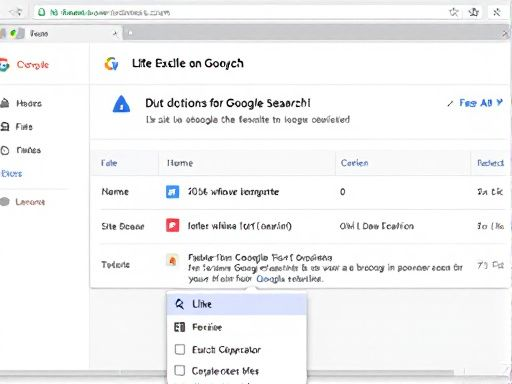Click 'Name' row label
The width and height of the screenshot is (512, 384).
coord(115,192)
